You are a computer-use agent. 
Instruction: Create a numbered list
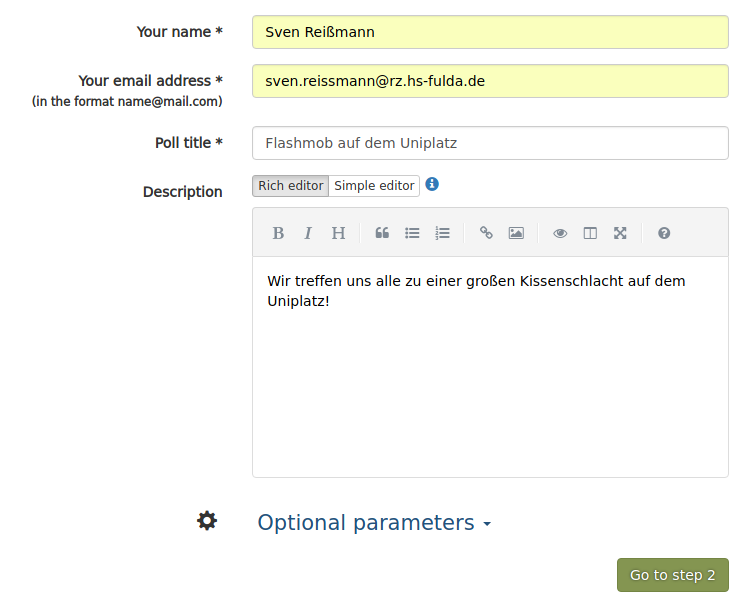442,233
